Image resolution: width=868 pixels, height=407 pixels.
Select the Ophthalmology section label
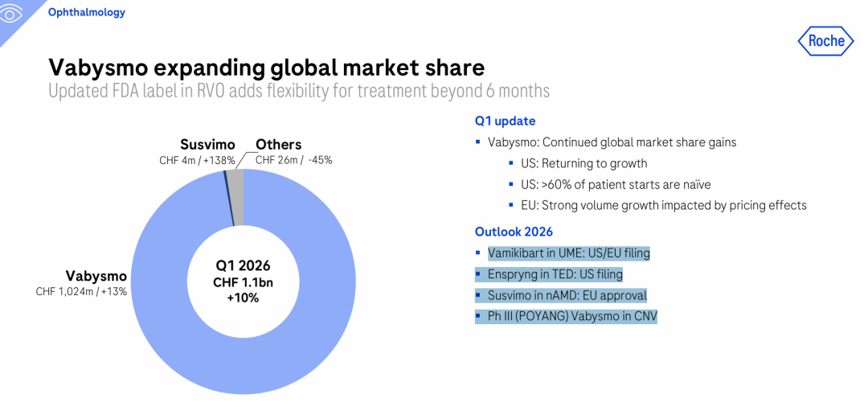(x=86, y=13)
